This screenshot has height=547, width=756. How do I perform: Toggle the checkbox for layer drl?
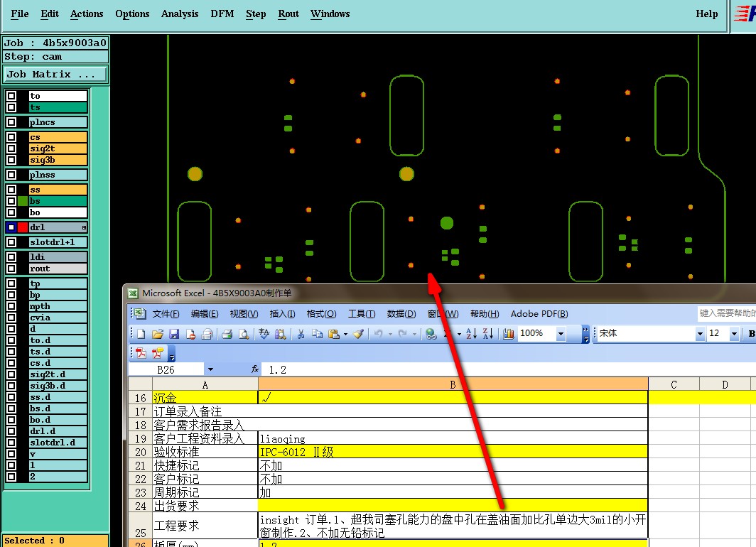coord(11,227)
